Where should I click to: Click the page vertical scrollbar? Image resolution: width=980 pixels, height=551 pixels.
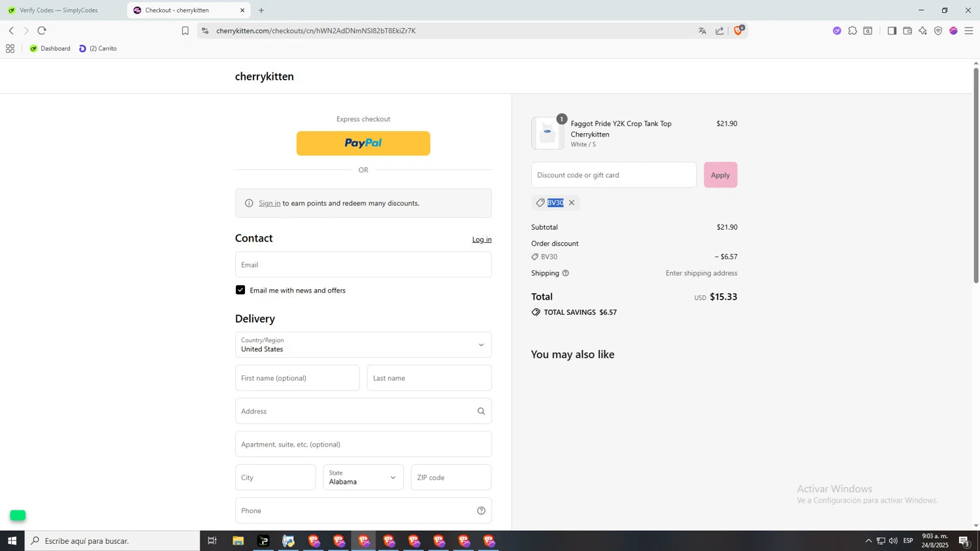point(976,176)
